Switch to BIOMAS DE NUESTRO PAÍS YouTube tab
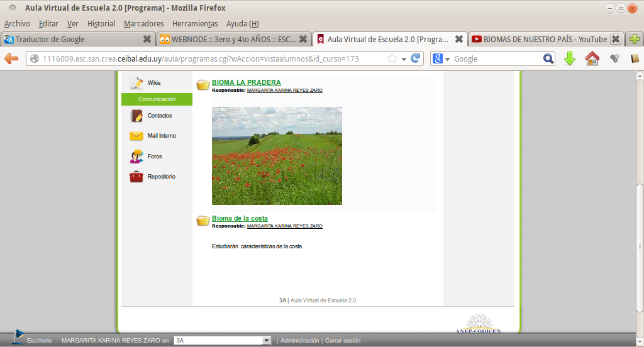644x347 pixels. click(x=545, y=39)
